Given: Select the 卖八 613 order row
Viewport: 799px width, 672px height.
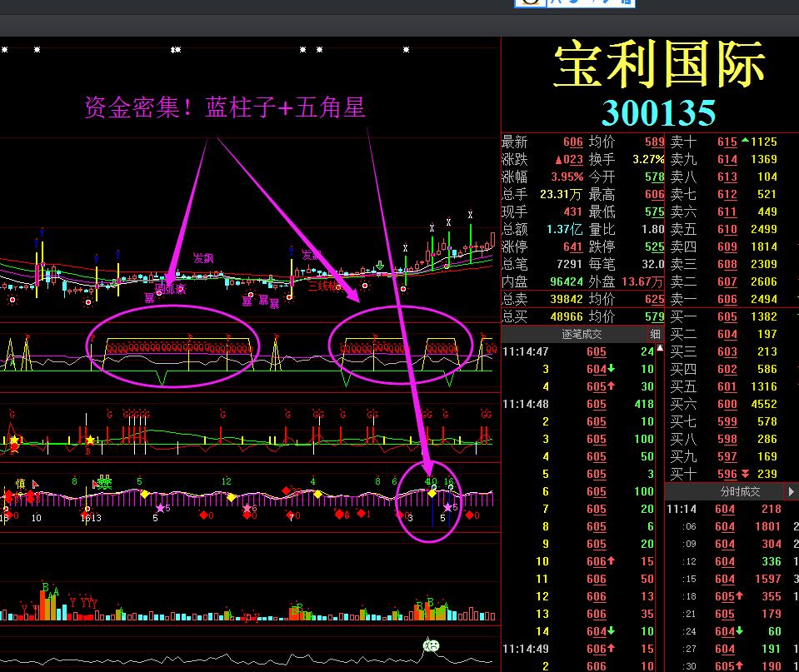Looking at the screenshot, I should (732, 177).
